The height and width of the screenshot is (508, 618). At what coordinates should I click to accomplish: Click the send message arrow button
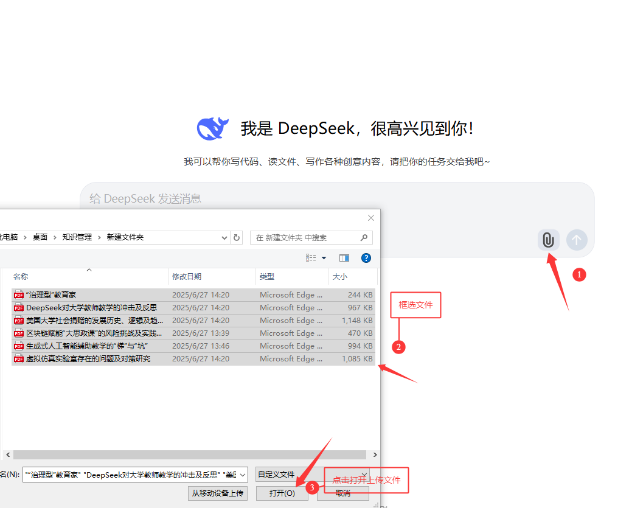tap(577, 240)
